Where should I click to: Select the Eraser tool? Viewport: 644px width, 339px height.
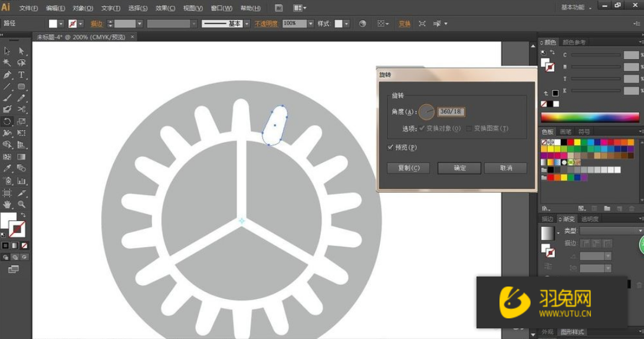click(7, 109)
